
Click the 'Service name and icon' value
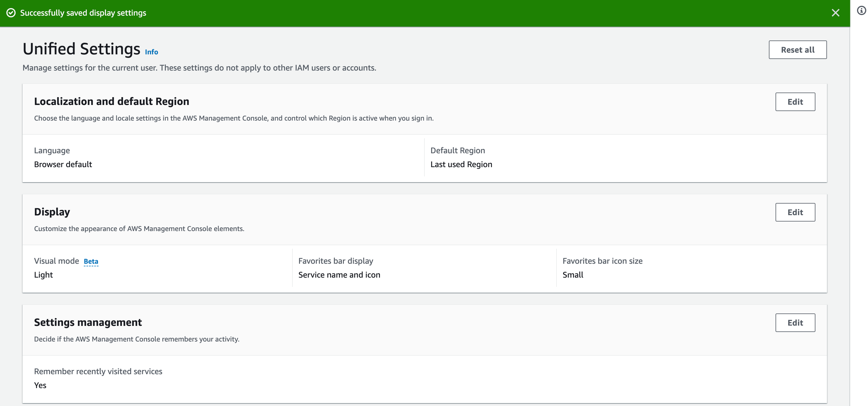[x=339, y=275]
